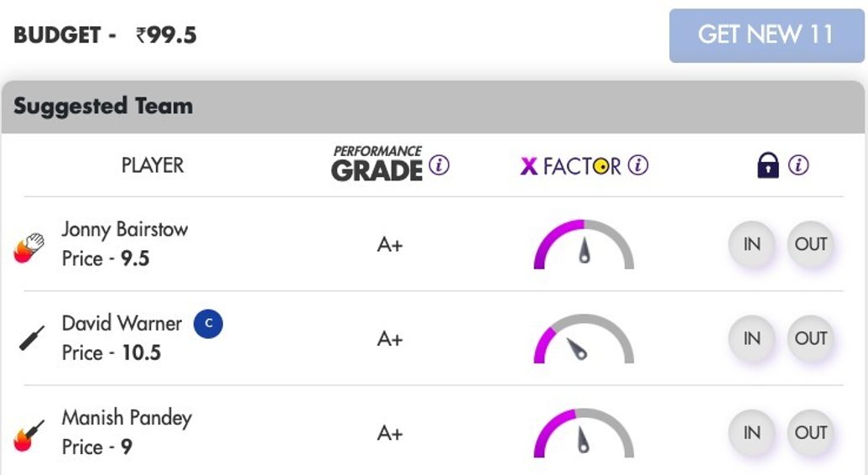Image resolution: width=868 pixels, height=475 pixels.
Task: Open the X Factor info icon
Action: pos(638,165)
